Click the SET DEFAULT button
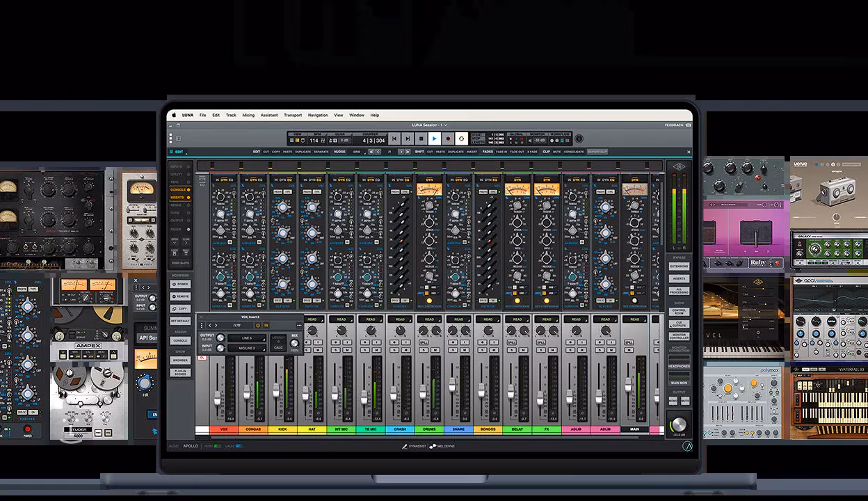The image size is (868, 501). click(x=181, y=321)
